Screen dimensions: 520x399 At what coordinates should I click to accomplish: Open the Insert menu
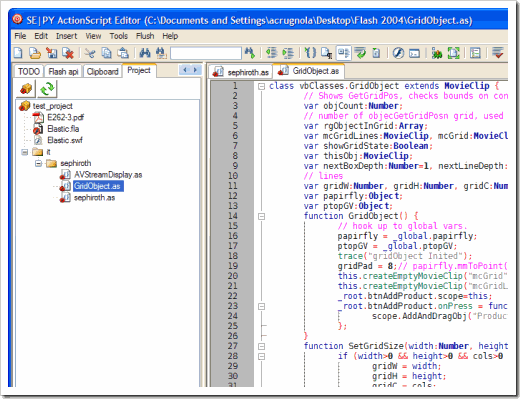click(66, 36)
